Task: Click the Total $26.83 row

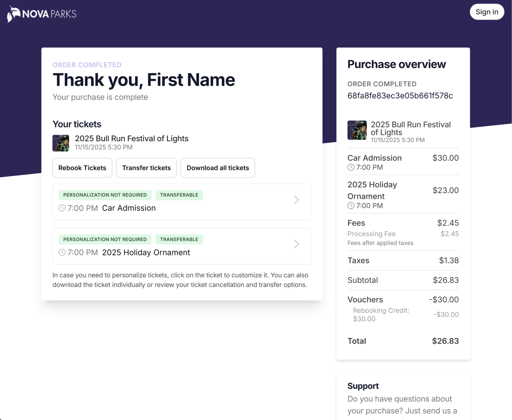Action: (403, 341)
